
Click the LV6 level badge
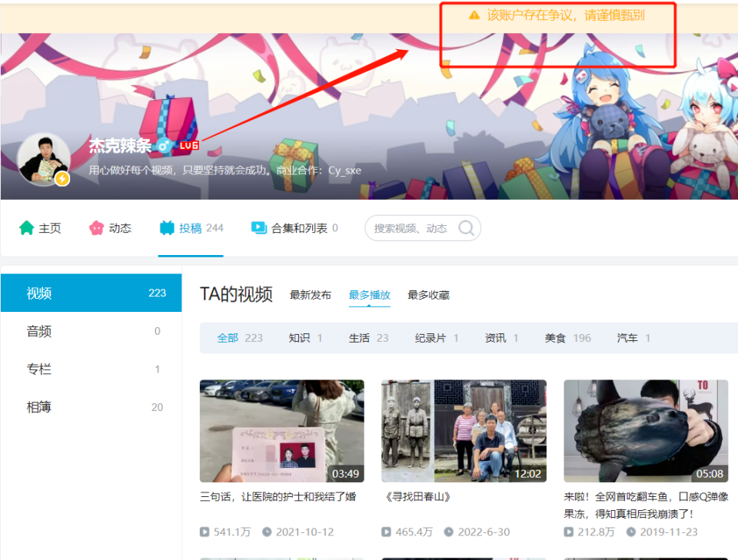coord(189,146)
